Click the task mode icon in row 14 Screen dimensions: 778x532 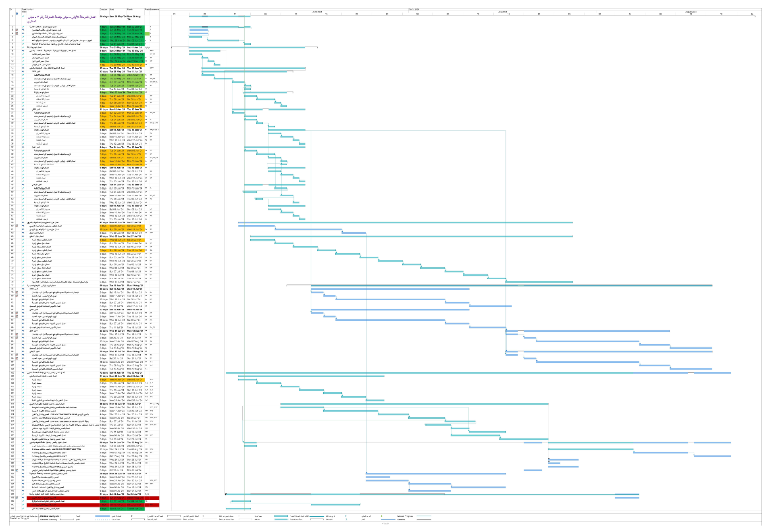click(23, 68)
